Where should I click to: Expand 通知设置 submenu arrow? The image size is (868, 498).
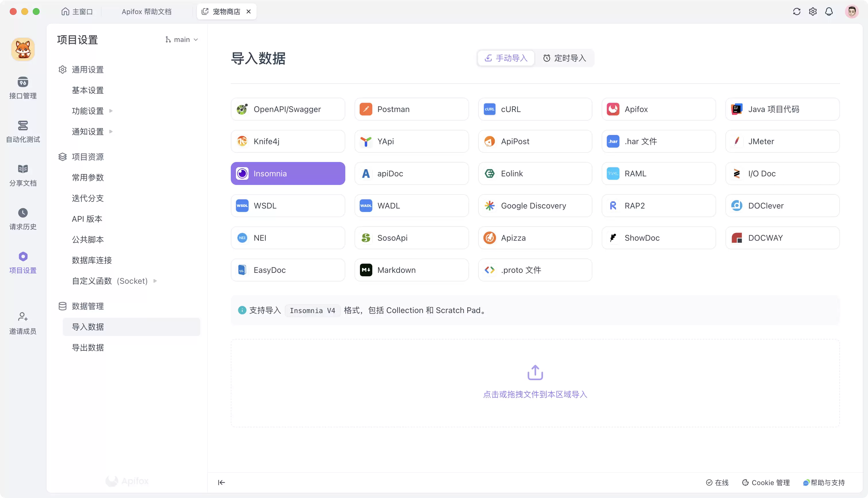pos(111,131)
